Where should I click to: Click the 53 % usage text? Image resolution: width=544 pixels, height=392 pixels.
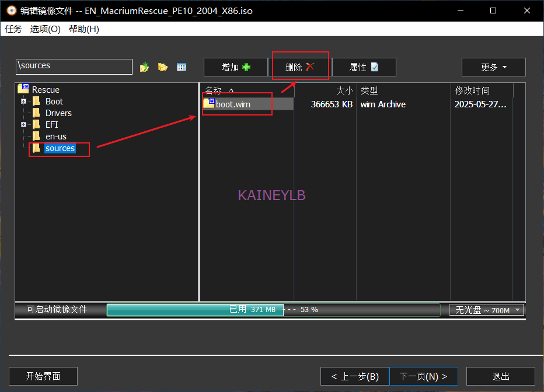[309, 310]
